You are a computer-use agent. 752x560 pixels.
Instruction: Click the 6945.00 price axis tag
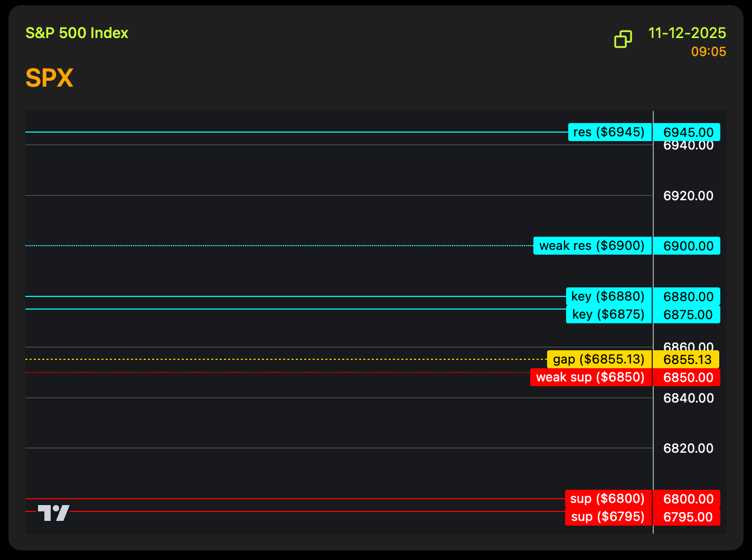point(688,132)
